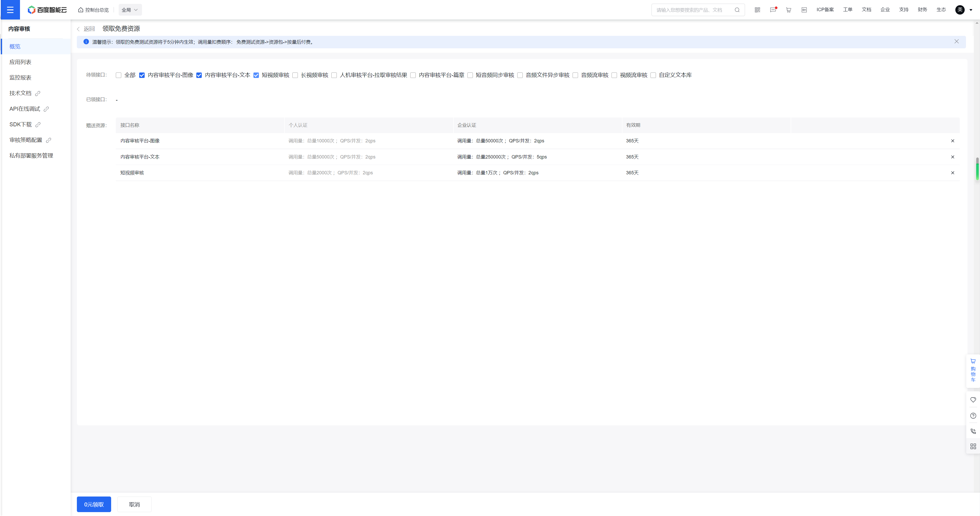Check 长视频审核 checkbox
Image resolution: width=980 pixels, height=516 pixels.
tap(295, 75)
